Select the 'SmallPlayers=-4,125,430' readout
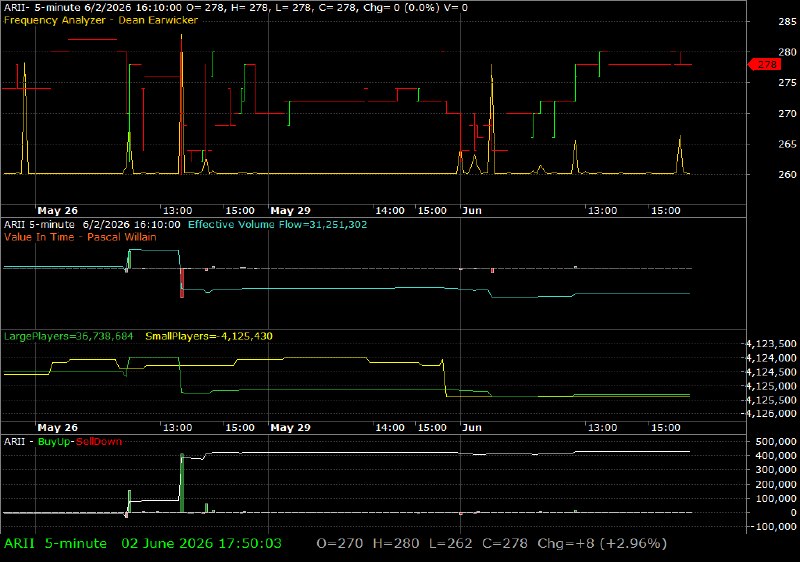 pos(209,336)
